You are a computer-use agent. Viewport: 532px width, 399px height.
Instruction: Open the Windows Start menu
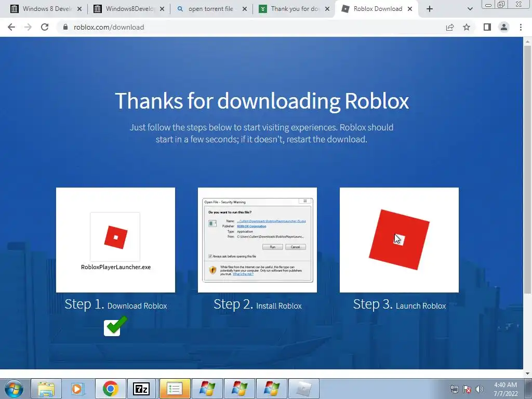coord(14,389)
